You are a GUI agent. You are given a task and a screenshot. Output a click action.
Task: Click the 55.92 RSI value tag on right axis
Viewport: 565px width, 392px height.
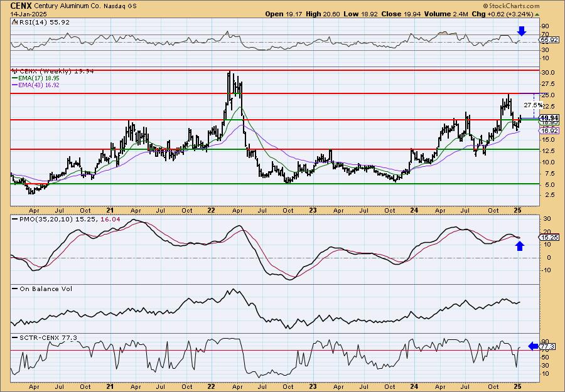(x=550, y=40)
